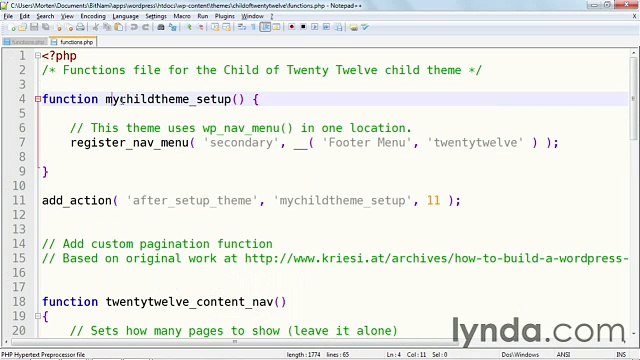Click the Cut scissors icon
This screenshot has height=360, width=640.
[96, 27]
